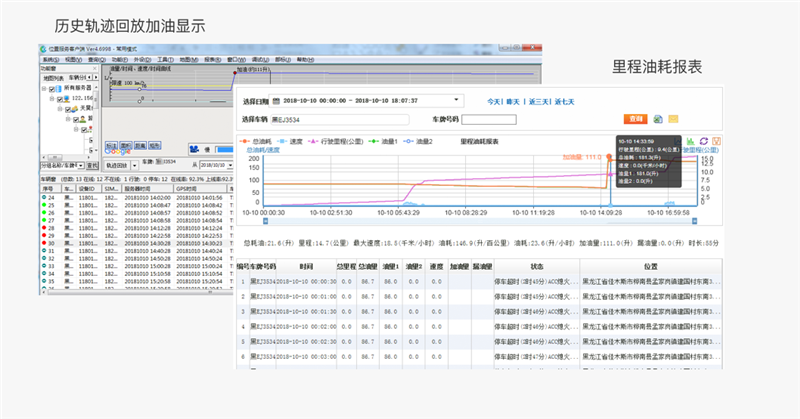Screen dimensions: 800x419
Task: Switch to the 地图列表 tab
Action: point(51,77)
